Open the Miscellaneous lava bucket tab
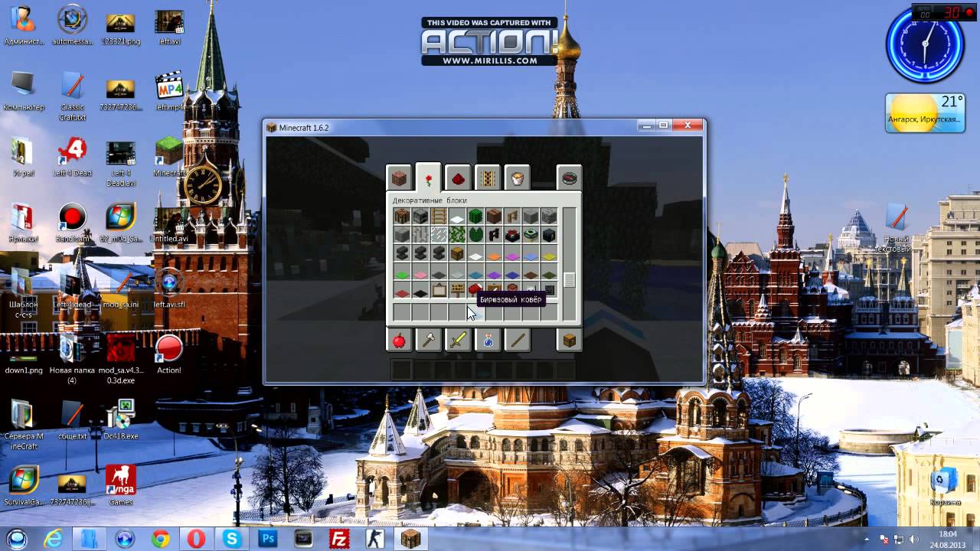This screenshot has width=980, height=551. pyautogui.click(x=518, y=179)
